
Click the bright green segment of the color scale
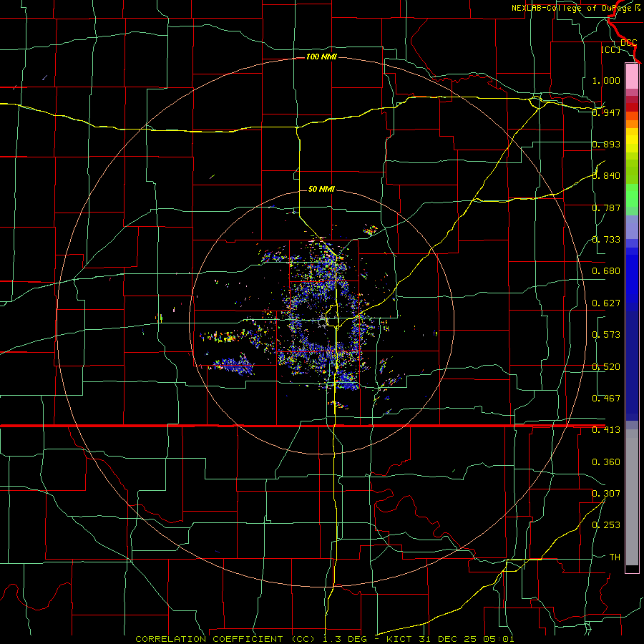[x=632, y=195]
